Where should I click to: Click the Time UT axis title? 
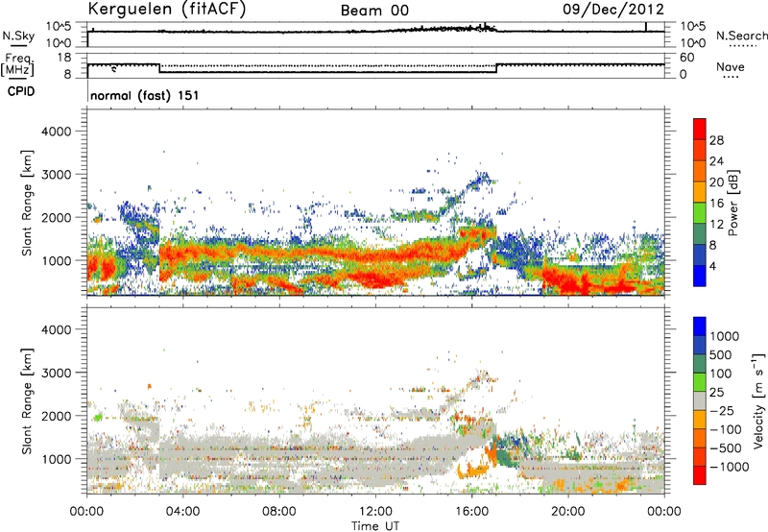375,526
